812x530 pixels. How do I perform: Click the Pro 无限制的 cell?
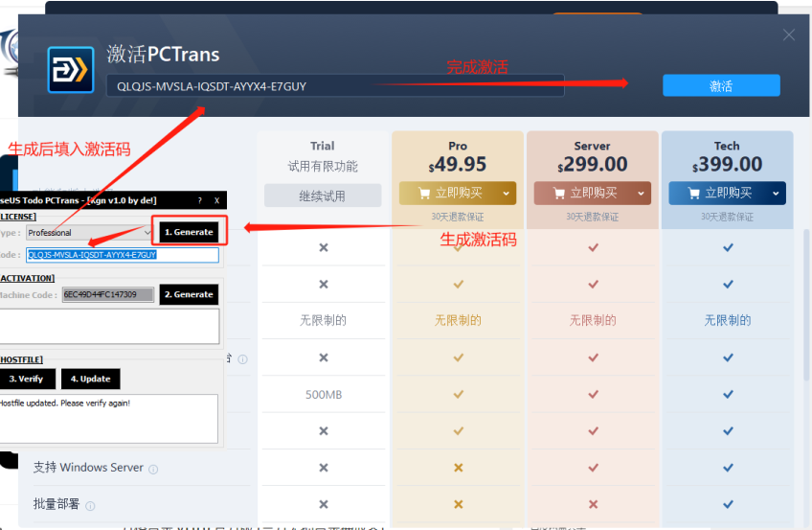458,320
